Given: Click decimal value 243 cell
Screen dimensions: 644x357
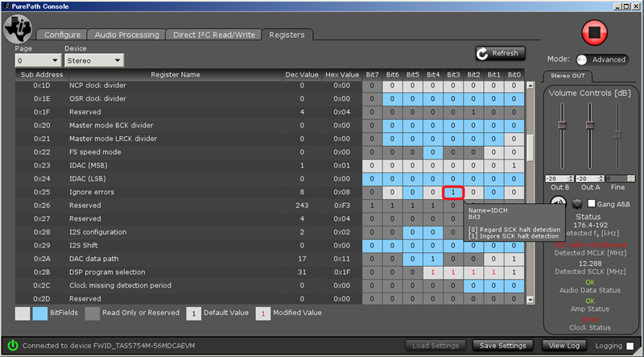Looking at the screenshot, I should click(x=302, y=205).
